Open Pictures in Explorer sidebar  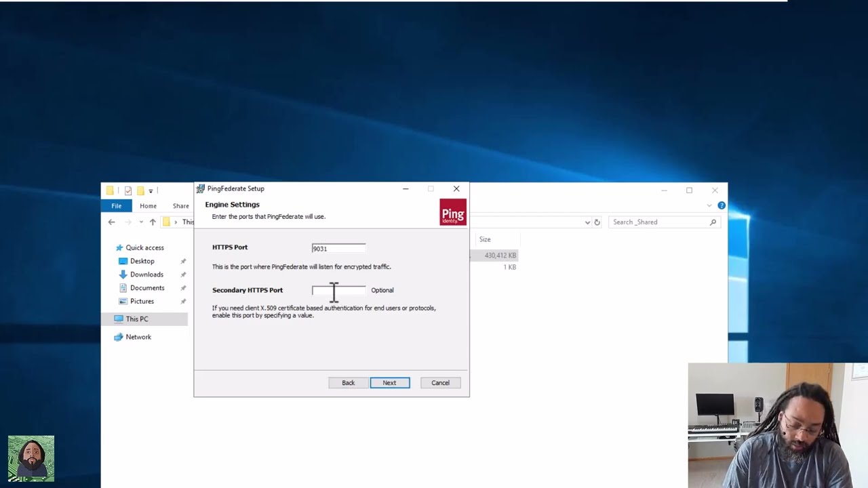pyautogui.click(x=142, y=302)
